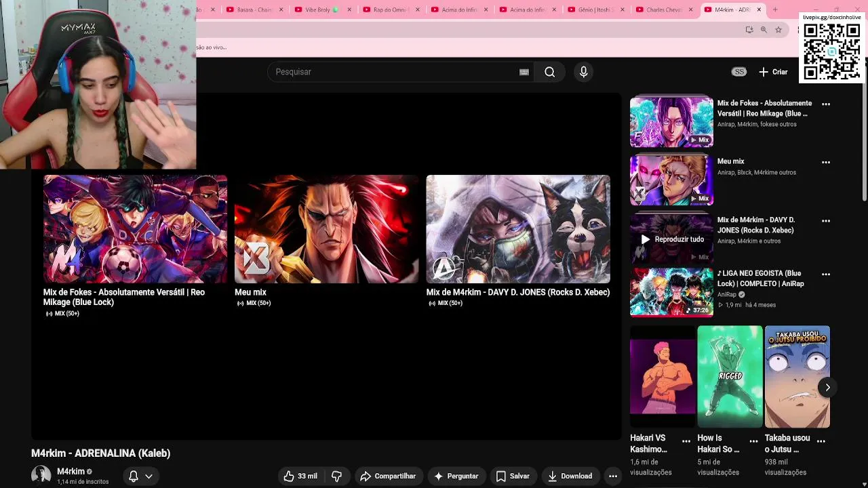Open Hakari VS Kashimo short thumbnail
The image size is (868, 488).
pos(663,377)
